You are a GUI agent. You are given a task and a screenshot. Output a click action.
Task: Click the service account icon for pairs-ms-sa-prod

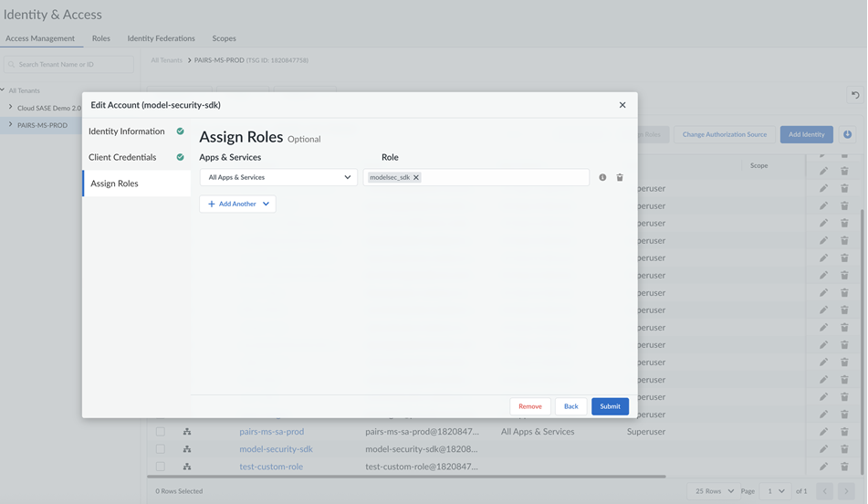point(187,432)
